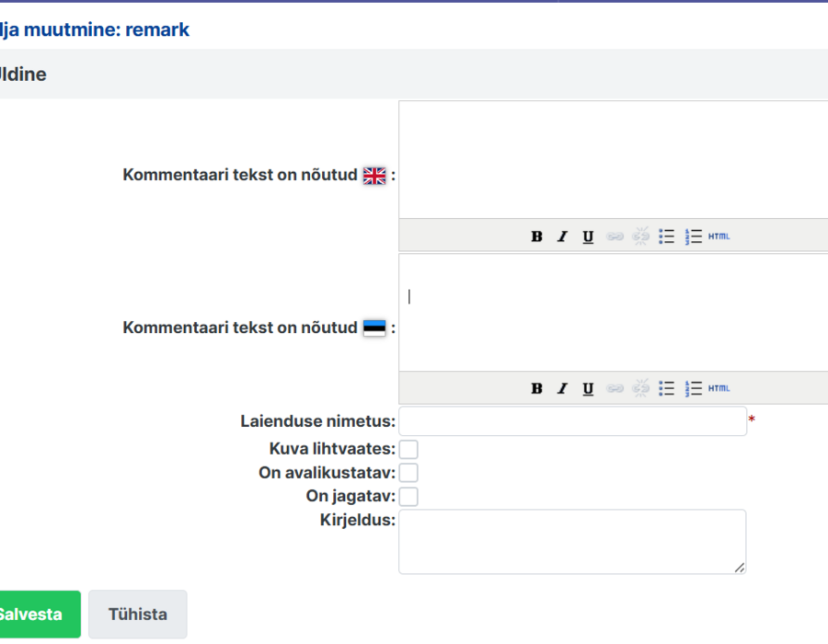Enable the 'Kuva lihtvaates' checkbox
This screenshot has height=644, width=828.
click(408, 449)
